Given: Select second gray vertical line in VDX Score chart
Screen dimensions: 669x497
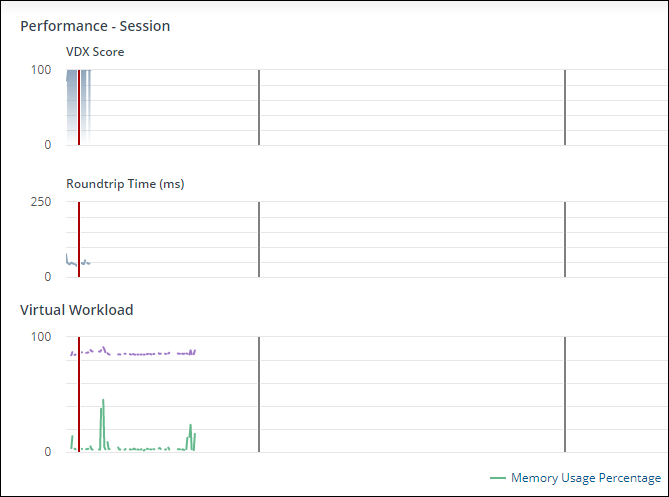Looking at the screenshot, I should tap(565, 107).
